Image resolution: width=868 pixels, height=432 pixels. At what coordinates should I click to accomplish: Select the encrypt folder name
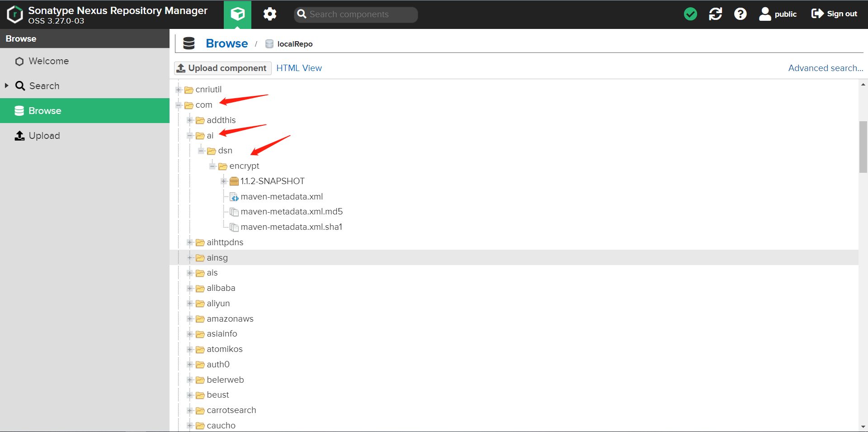(244, 166)
